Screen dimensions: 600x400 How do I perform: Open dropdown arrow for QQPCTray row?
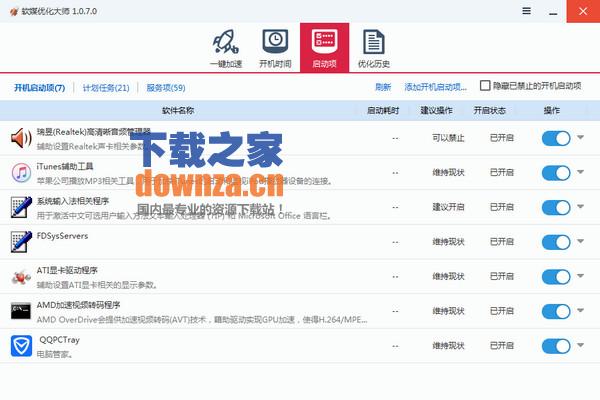[580, 345]
